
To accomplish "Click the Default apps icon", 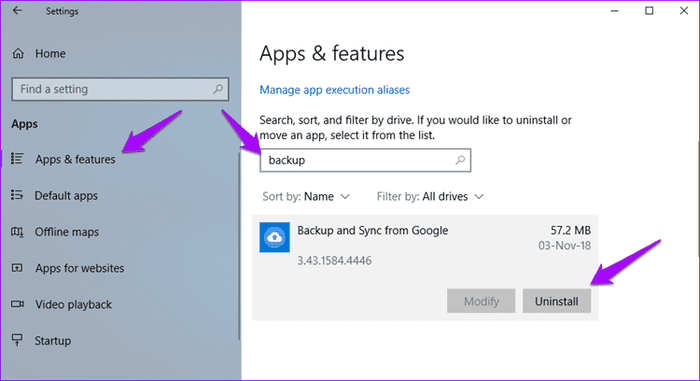I will pyautogui.click(x=17, y=195).
